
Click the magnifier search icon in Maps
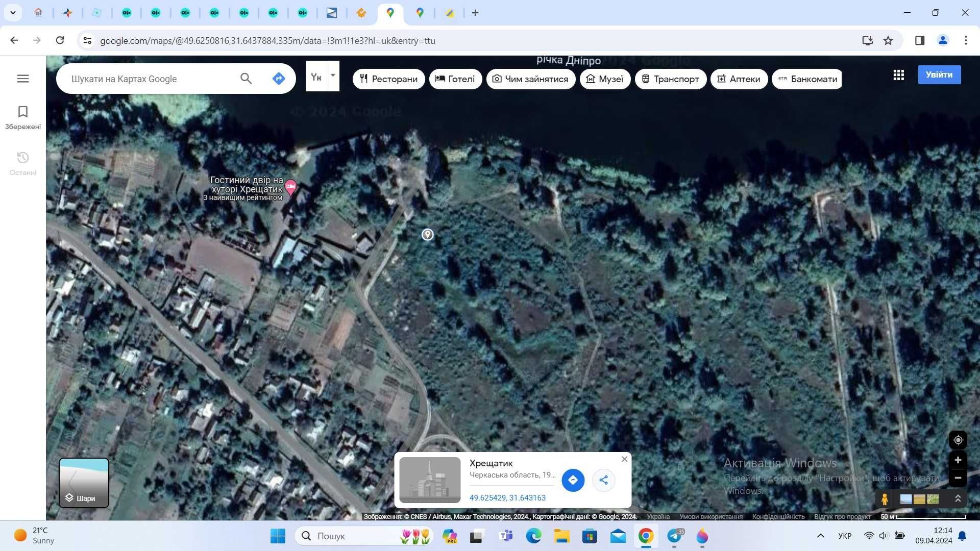pyautogui.click(x=246, y=79)
